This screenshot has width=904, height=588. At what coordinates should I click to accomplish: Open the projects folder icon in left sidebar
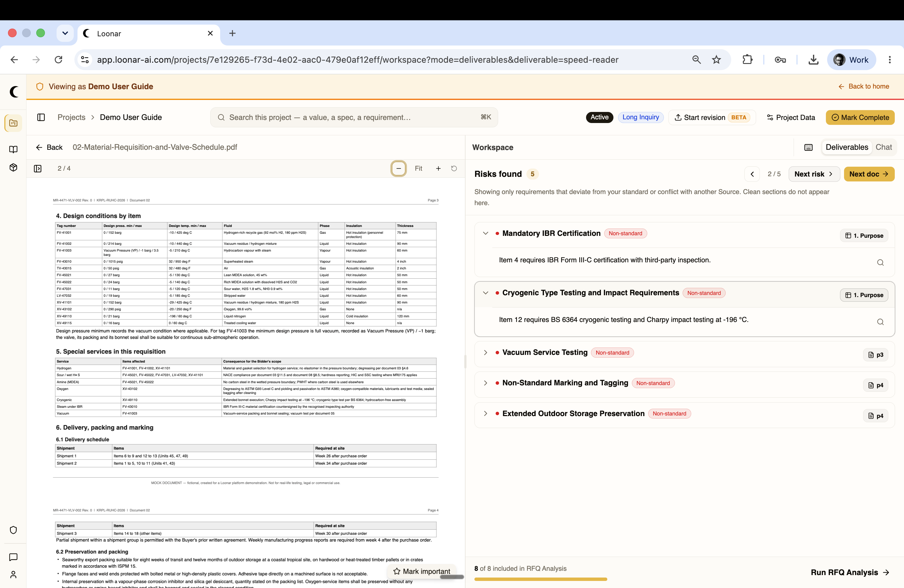[13, 123]
